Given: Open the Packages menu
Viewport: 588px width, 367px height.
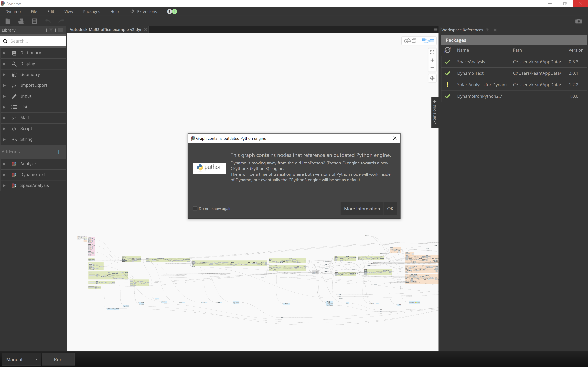Looking at the screenshot, I should coord(91,11).
